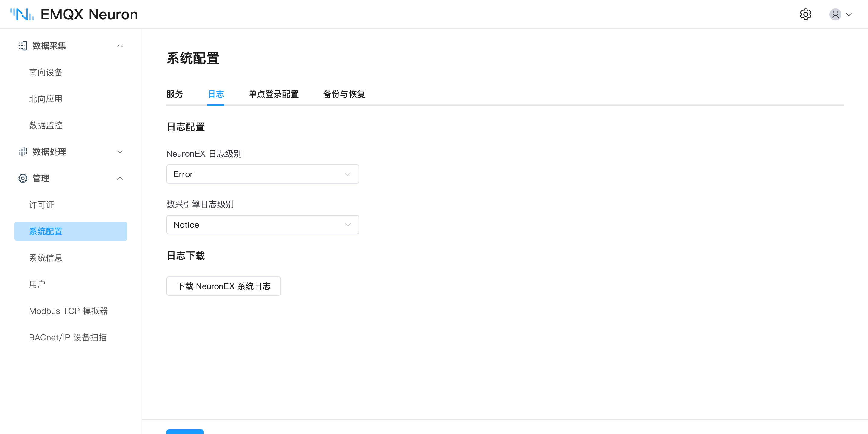Open Modbus TCP 模拟器
Screen dimensions: 868x434
pos(68,311)
